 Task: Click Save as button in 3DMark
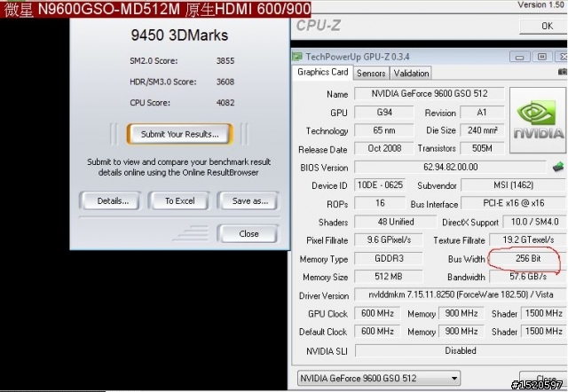tap(248, 201)
